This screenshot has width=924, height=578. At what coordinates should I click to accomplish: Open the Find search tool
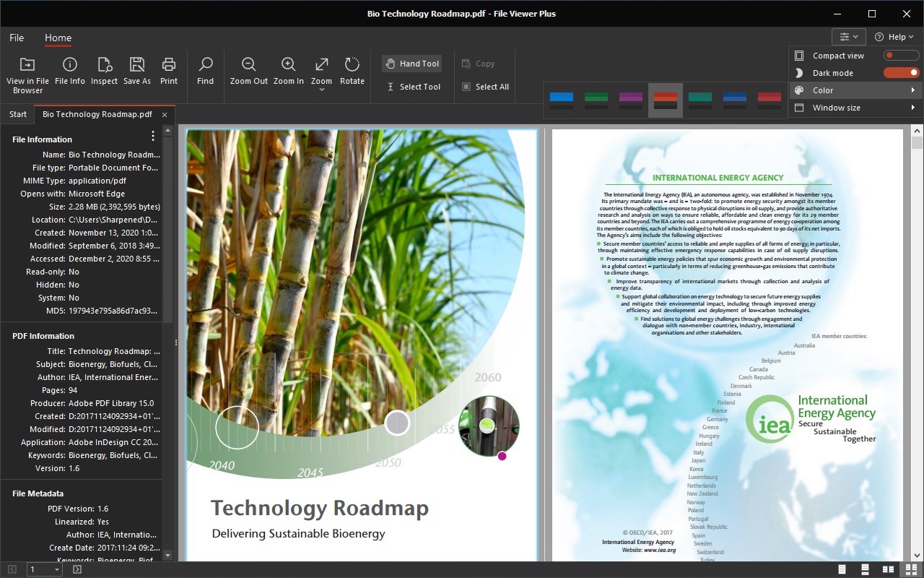tap(206, 71)
